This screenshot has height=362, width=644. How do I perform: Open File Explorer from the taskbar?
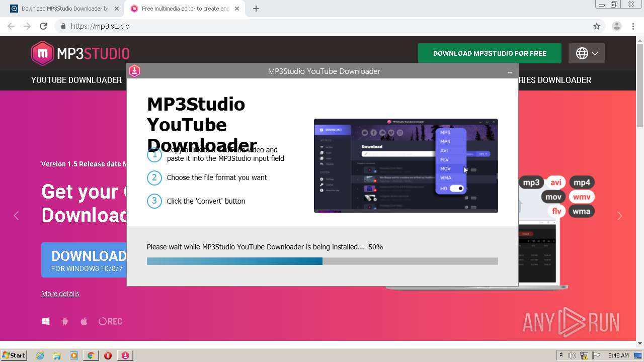click(57, 355)
